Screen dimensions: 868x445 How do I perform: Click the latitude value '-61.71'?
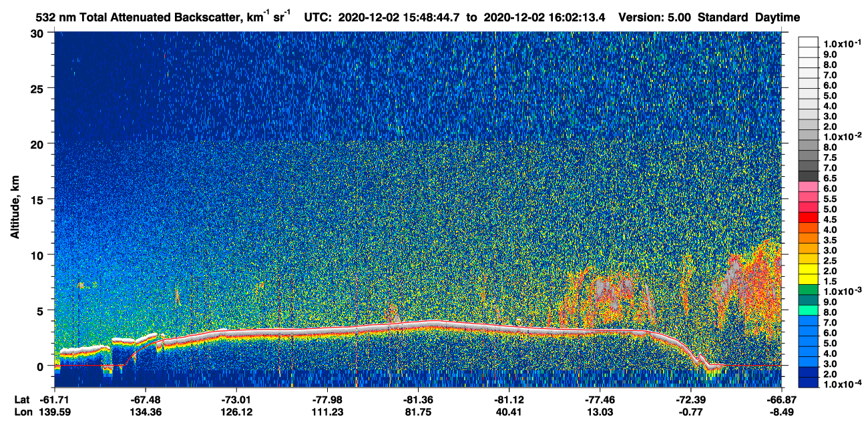coord(55,400)
